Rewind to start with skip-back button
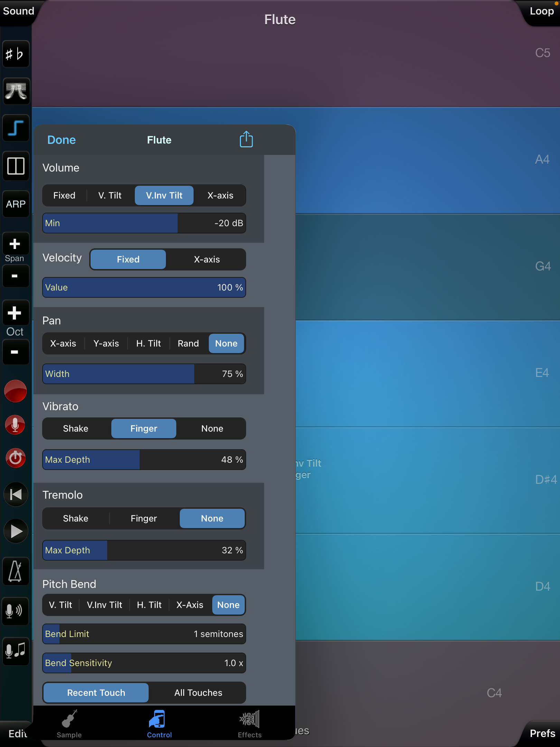 click(x=15, y=495)
